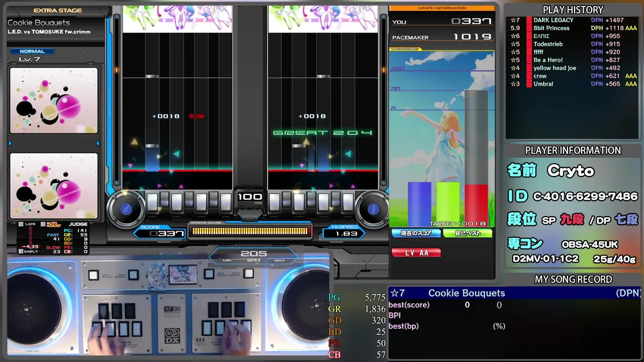The height and width of the screenshot is (362, 644).
Task: Click the blue current-score graph bar
Action: [x=419, y=204]
